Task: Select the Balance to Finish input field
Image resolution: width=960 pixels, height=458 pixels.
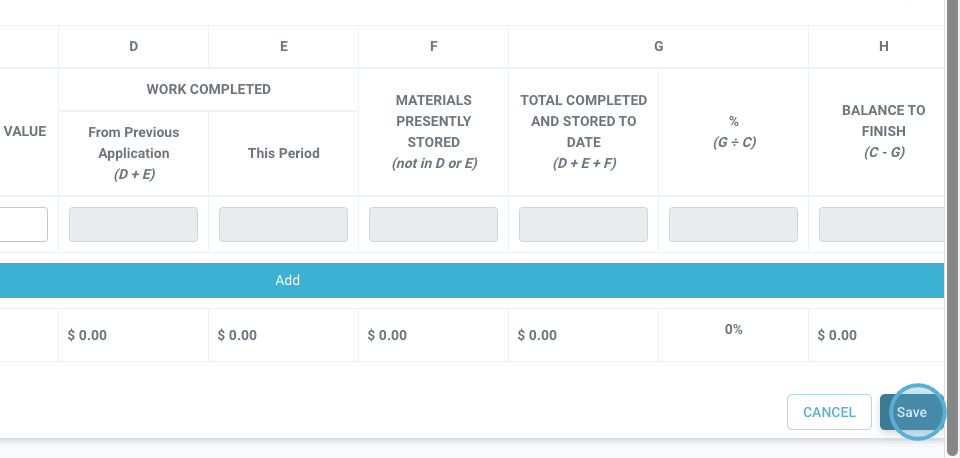Action: point(880,225)
